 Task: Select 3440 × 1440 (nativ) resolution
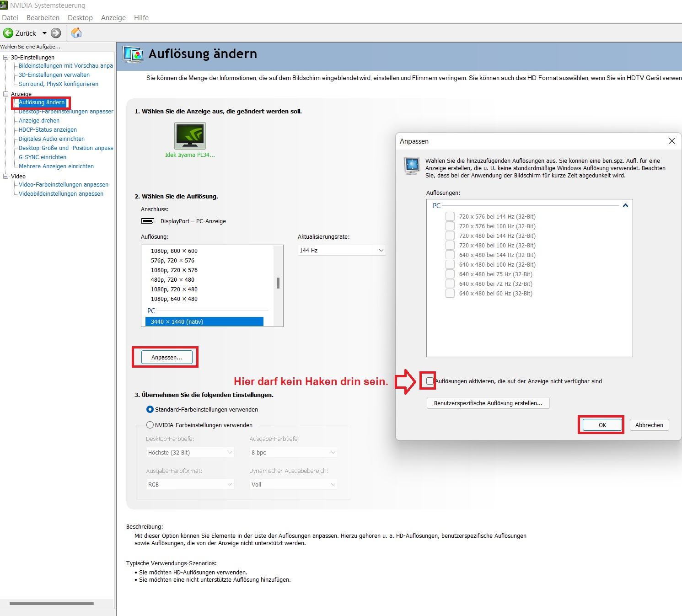pos(204,322)
